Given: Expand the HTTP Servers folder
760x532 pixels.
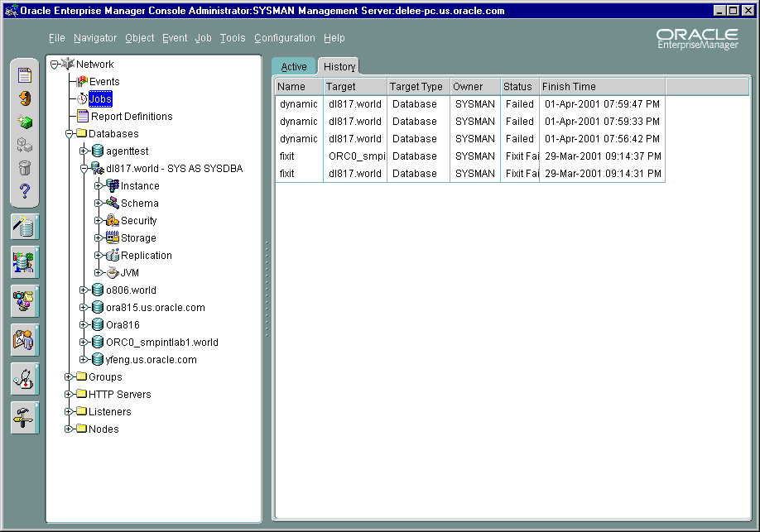Looking at the screenshot, I should click(x=69, y=395).
